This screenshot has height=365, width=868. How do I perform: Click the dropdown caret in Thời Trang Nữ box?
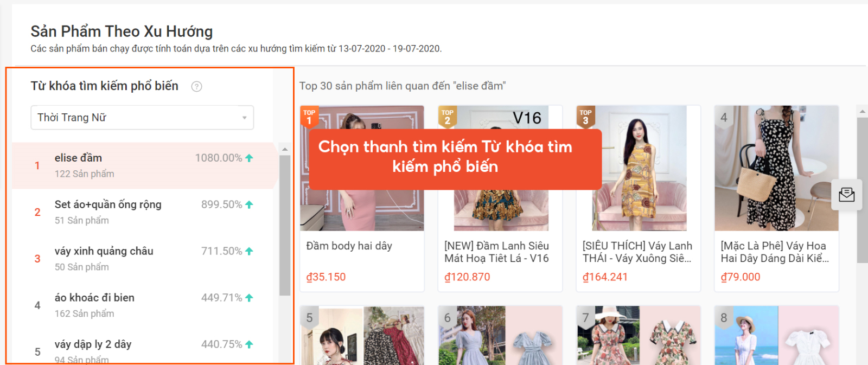point(244,118)
